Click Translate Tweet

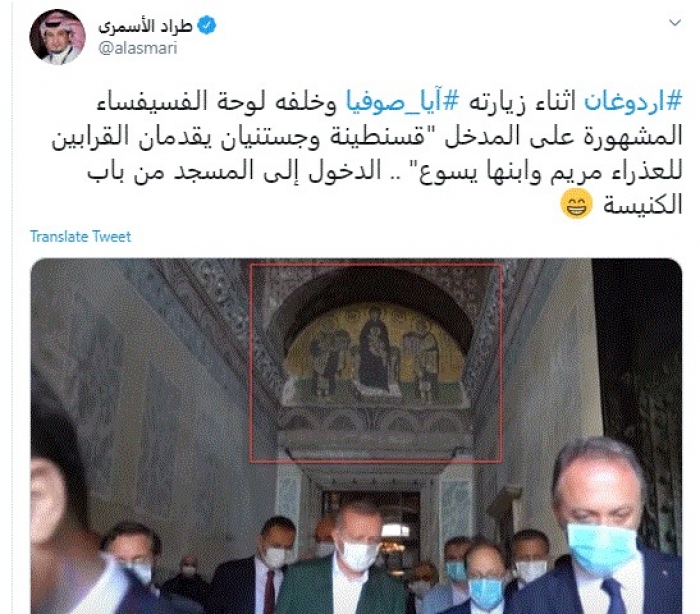tap(81, 236)
